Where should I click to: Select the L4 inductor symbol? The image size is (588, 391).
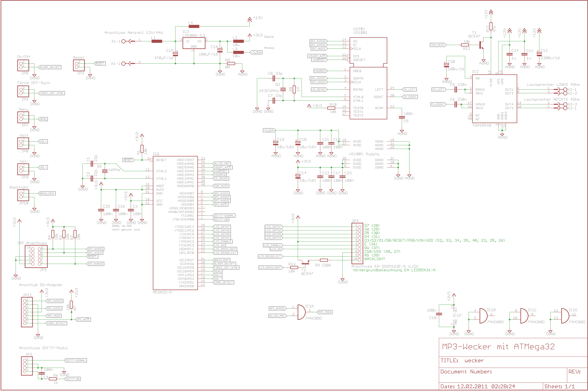(194, 26)
